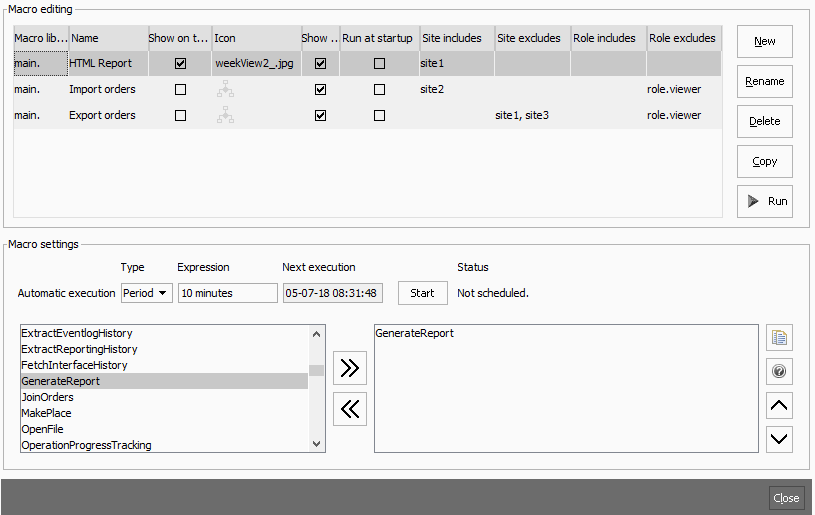Uncheck the Show checkbox for Export orders
The width and height of the screenshot is (815, 515).
320,116
